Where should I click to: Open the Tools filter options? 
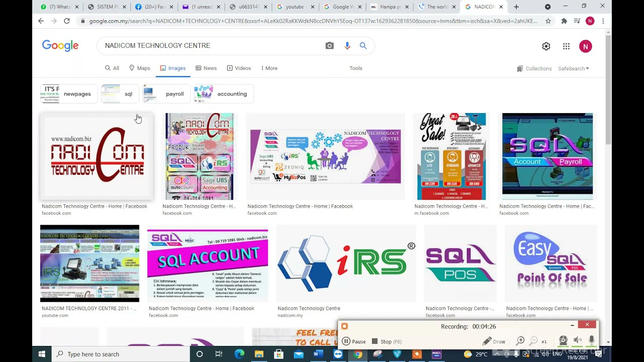click(x=356, y=68)
